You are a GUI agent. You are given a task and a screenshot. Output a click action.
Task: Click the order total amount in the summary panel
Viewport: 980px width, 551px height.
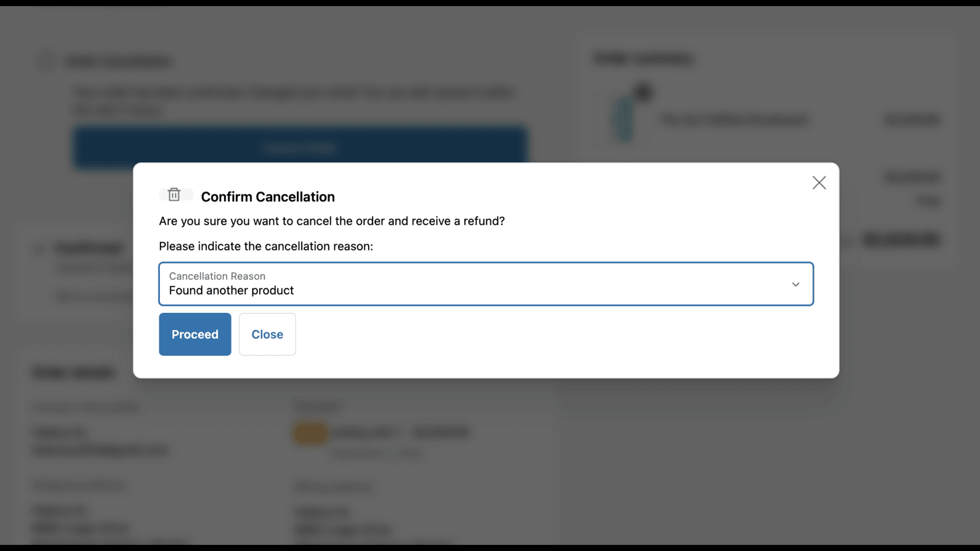click(900, 239)
